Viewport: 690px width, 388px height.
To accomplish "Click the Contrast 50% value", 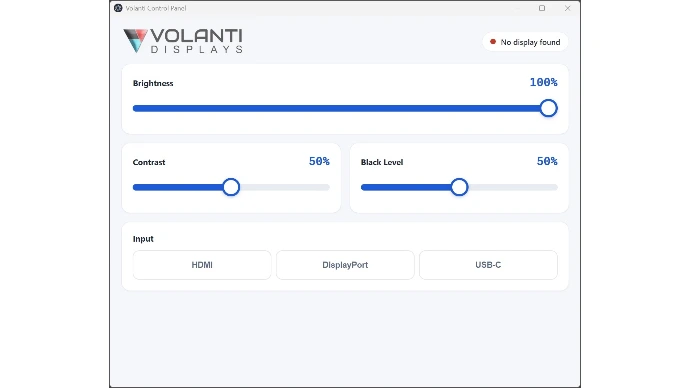I will [319, 161].
